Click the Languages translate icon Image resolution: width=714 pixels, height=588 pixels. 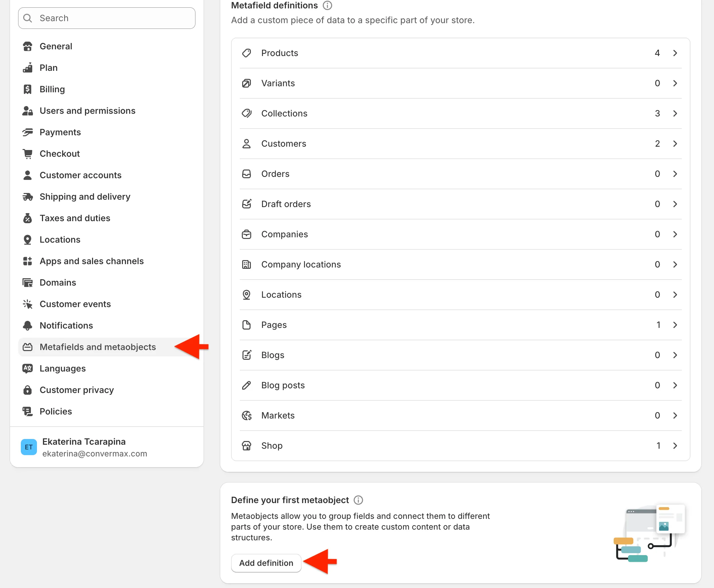point(28,369)
